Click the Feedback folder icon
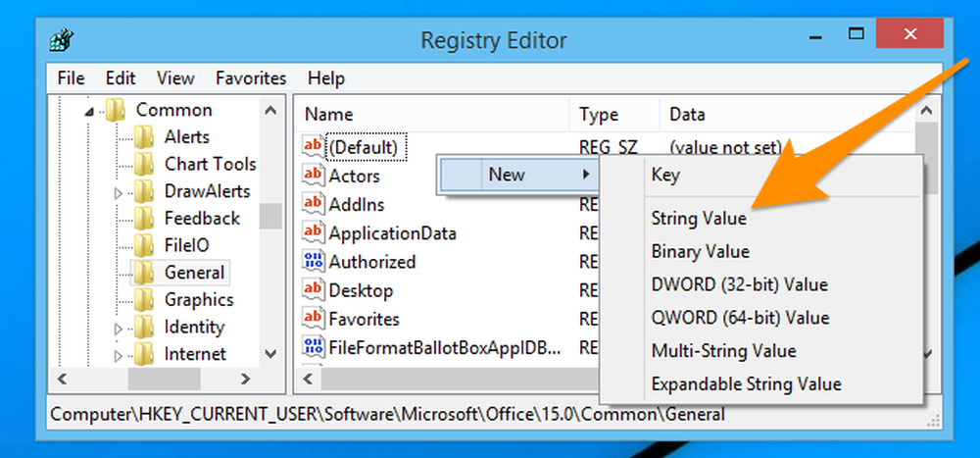The image size is (980, 458). point(144,219)
